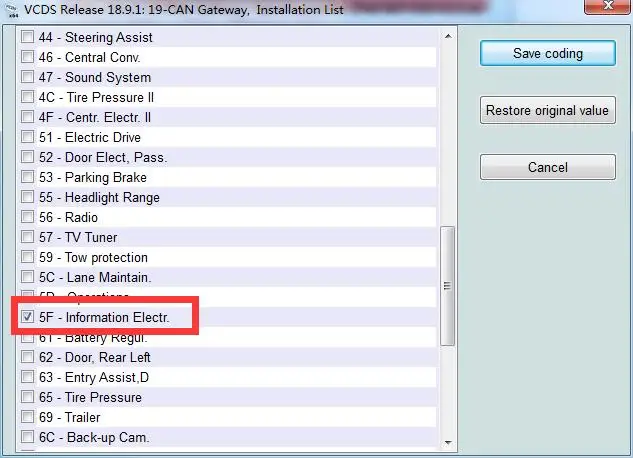Click the VCDS title bar icon
The image size is (633, 458).
point(12,10)
